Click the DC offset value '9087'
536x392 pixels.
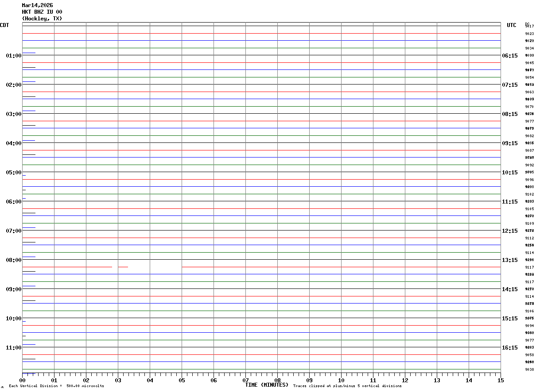(x=529, y=150)
